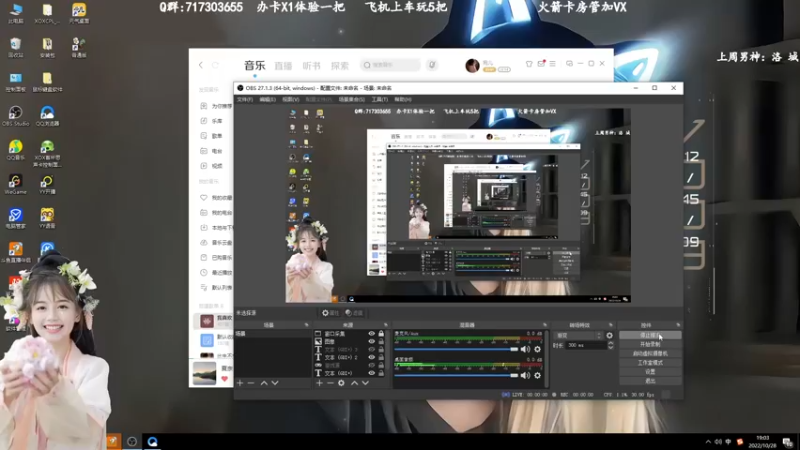Remove the selected scene with the minus icon
The height and width of the screenshot is (450, 800).
(251, 383)
